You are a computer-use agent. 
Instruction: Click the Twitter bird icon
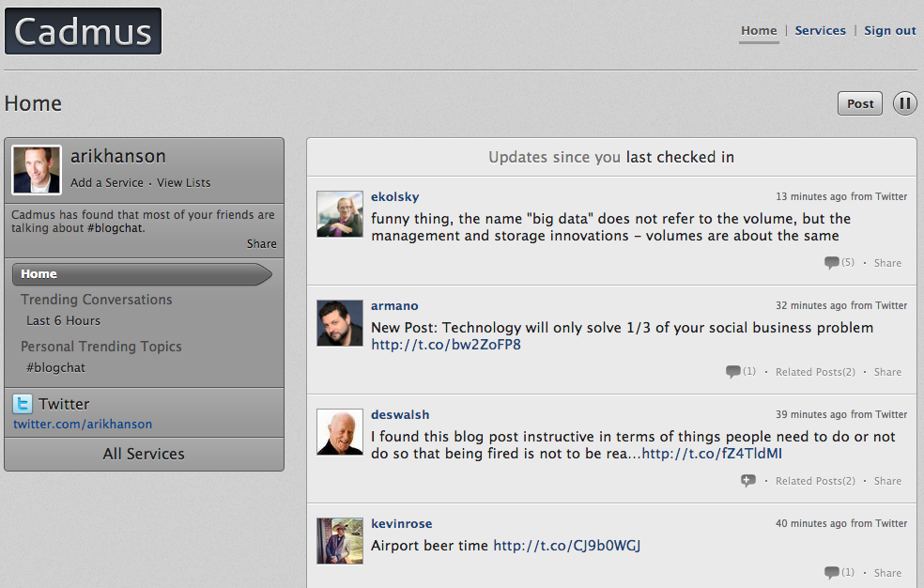(23, 404)
